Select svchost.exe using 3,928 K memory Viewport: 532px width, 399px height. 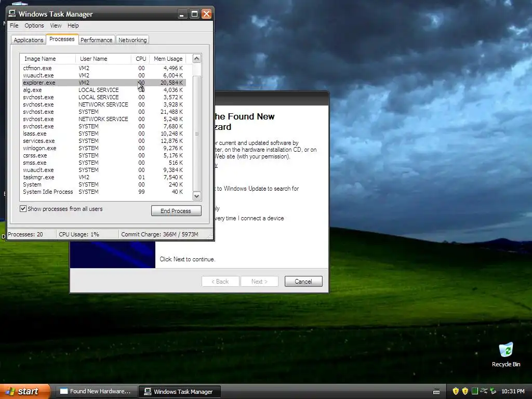point(103,104)
